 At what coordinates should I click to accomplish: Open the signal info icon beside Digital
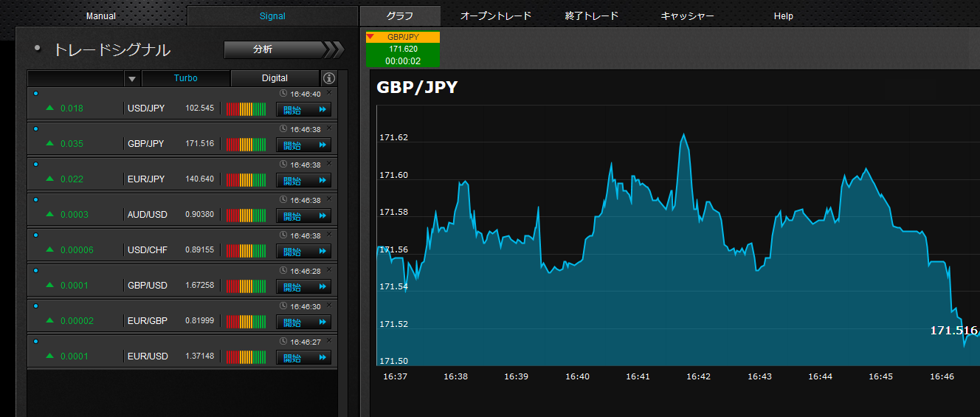pos(329,78)
